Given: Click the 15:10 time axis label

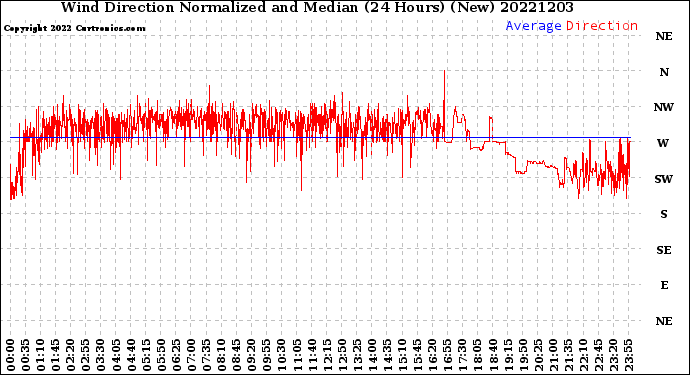Looking at the screenshot, I should coord(402,355).
